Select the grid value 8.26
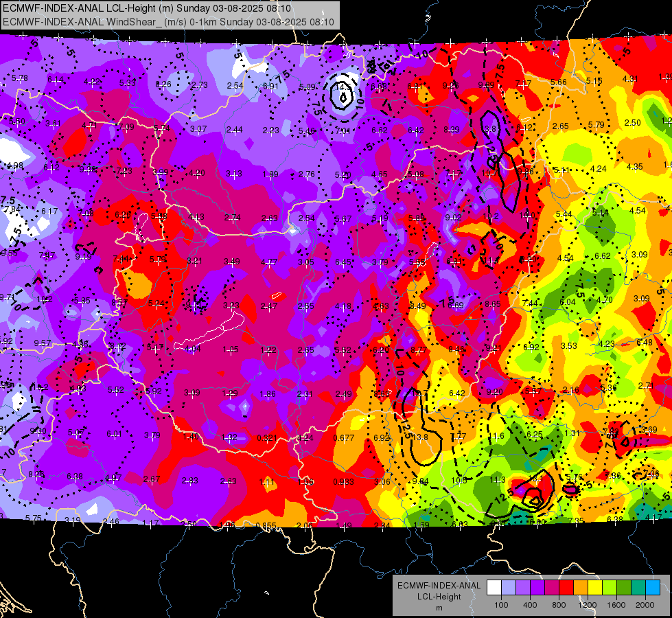672x618 pixels. [163, 84]
